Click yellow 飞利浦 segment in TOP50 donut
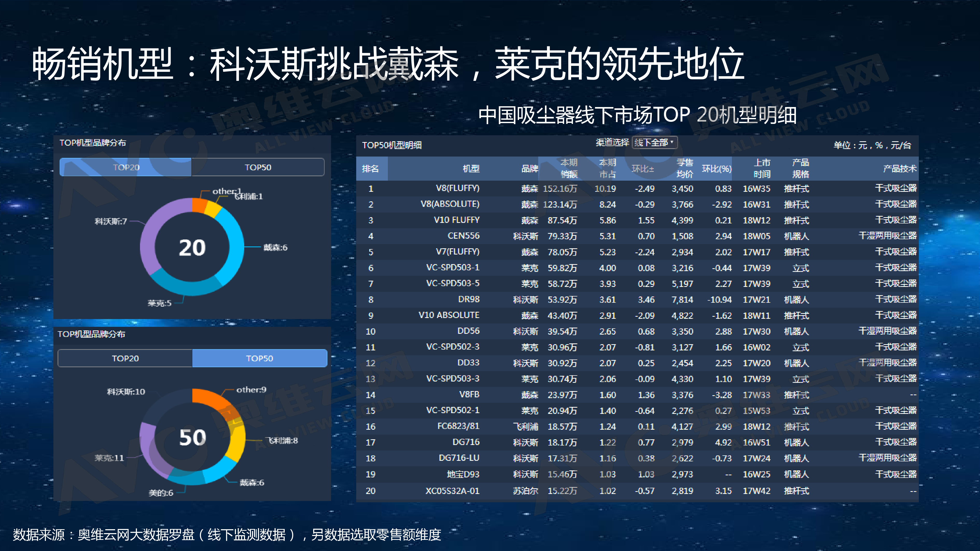 click(x=237, y=441)
